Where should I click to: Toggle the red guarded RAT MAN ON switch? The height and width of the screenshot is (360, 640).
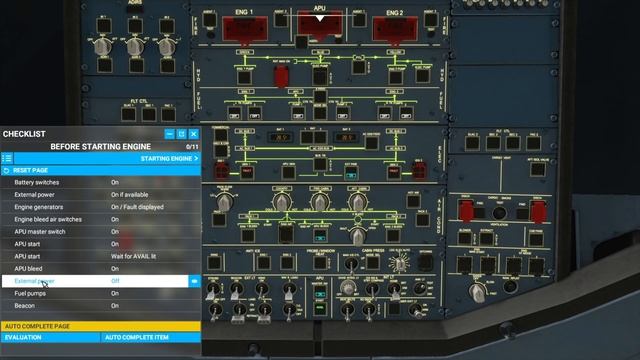tap(281, 76)
